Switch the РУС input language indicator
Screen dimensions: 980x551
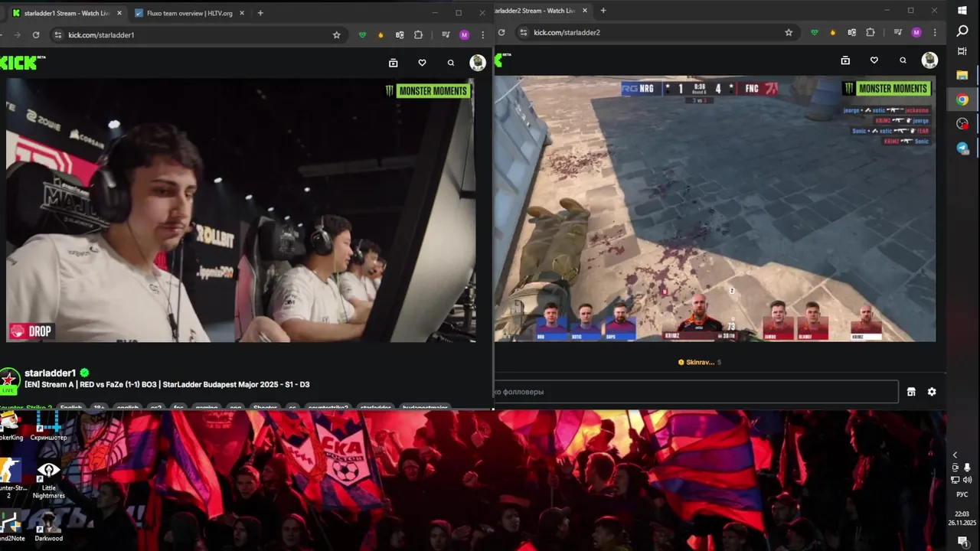(962, 494)
